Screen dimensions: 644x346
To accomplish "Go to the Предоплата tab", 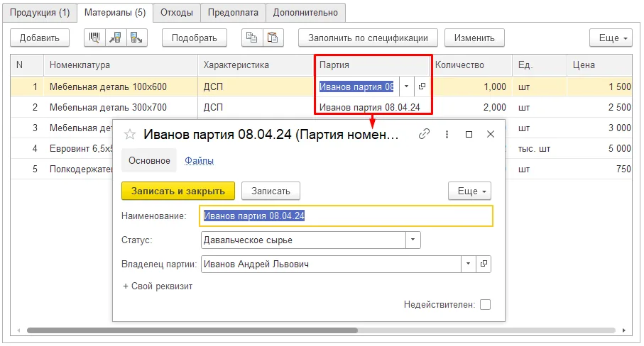I will [x=233, y=13].
